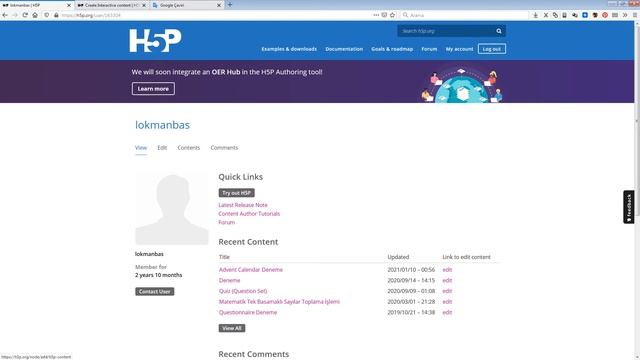Select the profile View tab
Viewport: 640px width, 360px height.
click(141, 148)
